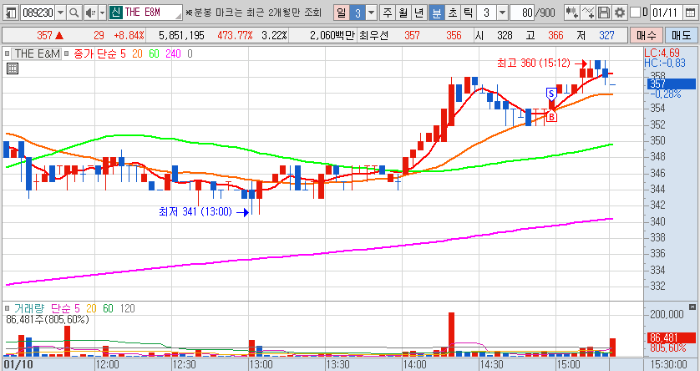Click the 240 moving average legend in magenta
The width and height of the screenshot is (700, 371).
173,54
